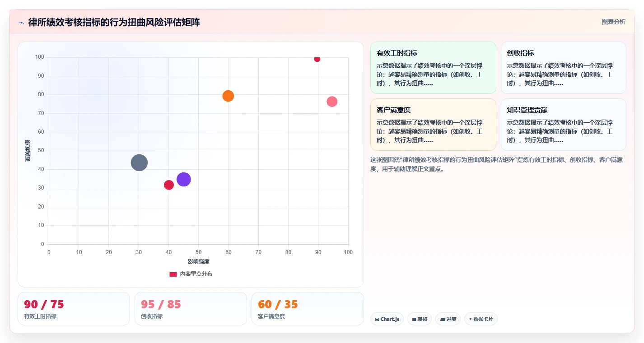This screenshot has width=644, height=343.
Task: Click the red legend color swatch
Action: pos(173,274)
